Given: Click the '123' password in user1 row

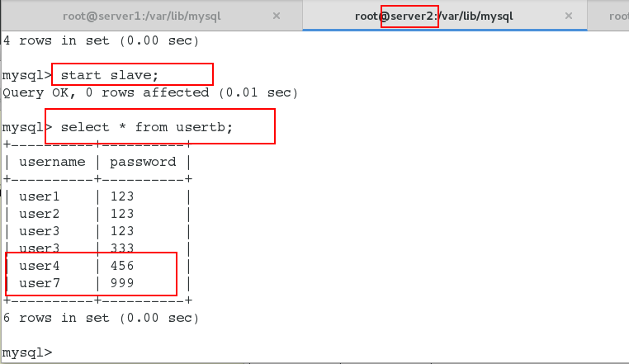Looking at the screenshot, I should coord(122,196).
